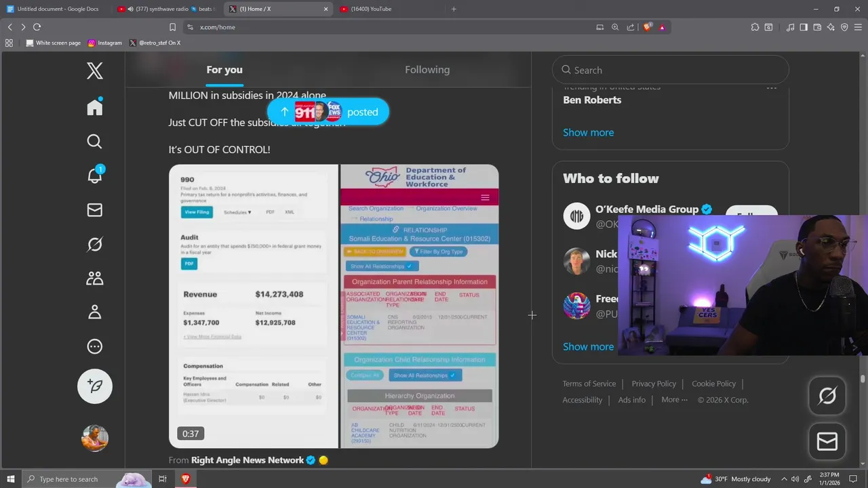
Task: Open the Brave hamburger menu
Action: tap(858, 27)
